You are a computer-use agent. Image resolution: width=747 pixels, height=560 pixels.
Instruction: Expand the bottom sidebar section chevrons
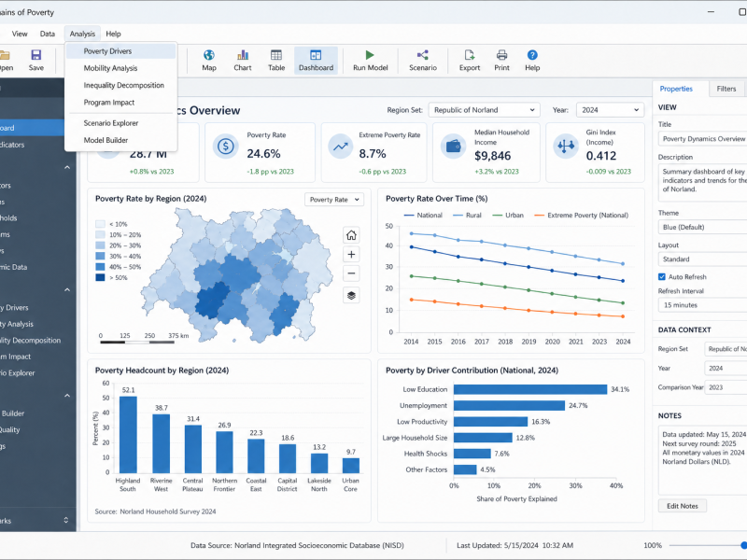point(66,521)
